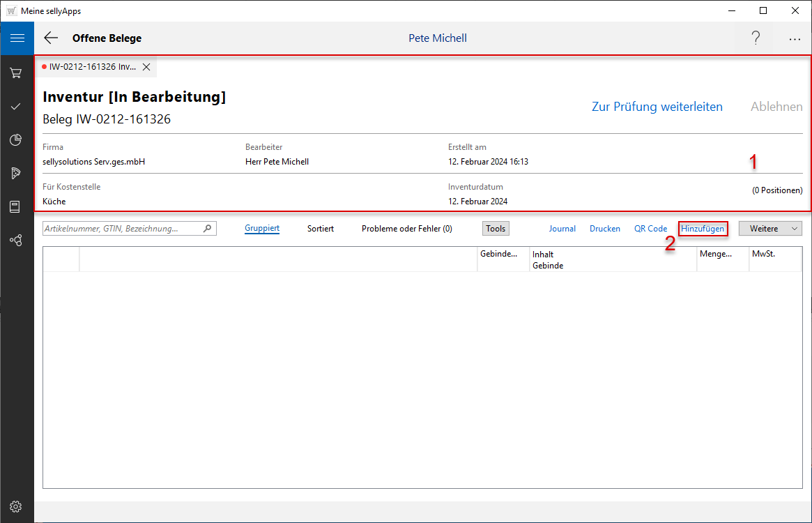Expand the Weitere dropdown
This screenshot has width=812, height=523.
(770, 228)
